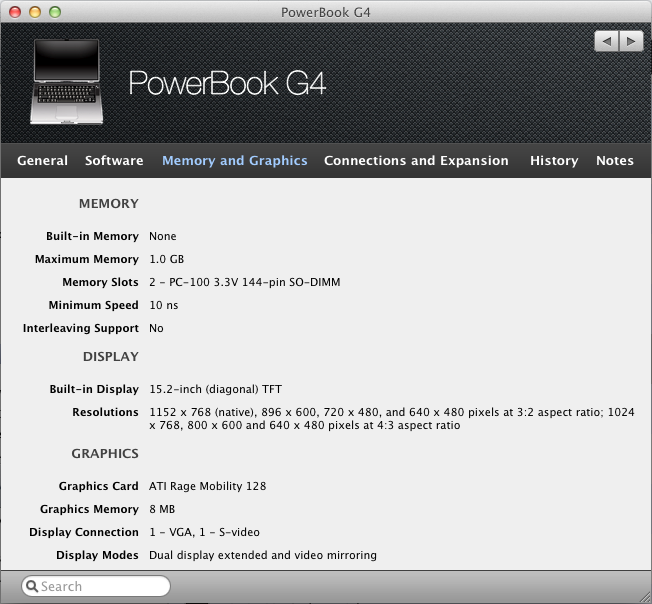
Task: Click the magnifier icon in search field
Action: (x=32, y=586)
